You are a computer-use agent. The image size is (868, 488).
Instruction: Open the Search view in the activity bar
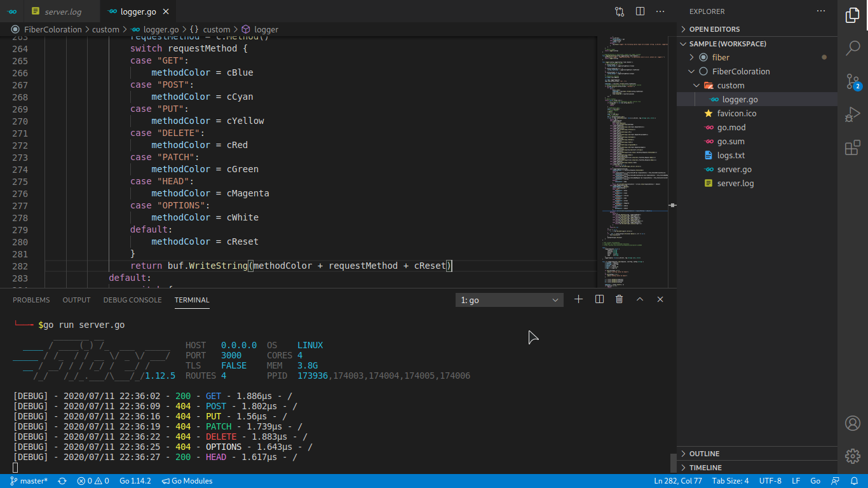[853, 48]
